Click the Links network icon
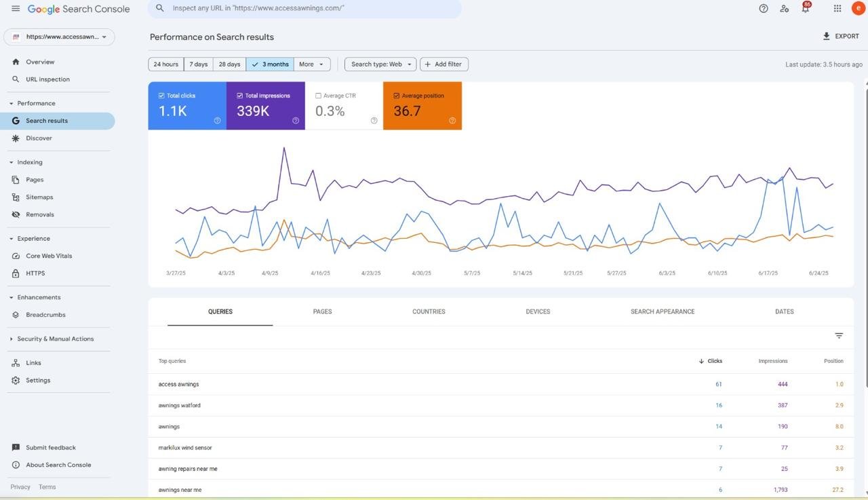868x500 pixels. 16,363
